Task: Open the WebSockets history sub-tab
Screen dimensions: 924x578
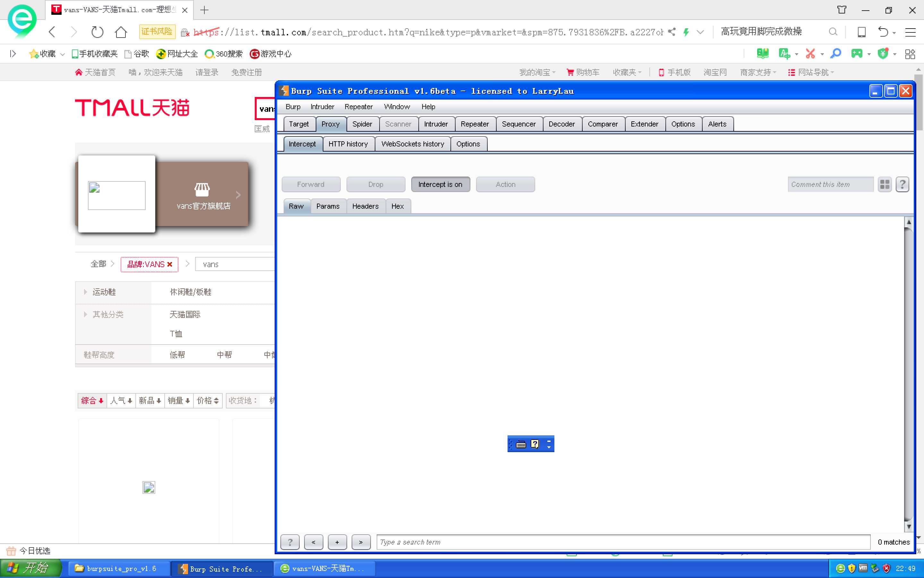Action: coord(413,144)
